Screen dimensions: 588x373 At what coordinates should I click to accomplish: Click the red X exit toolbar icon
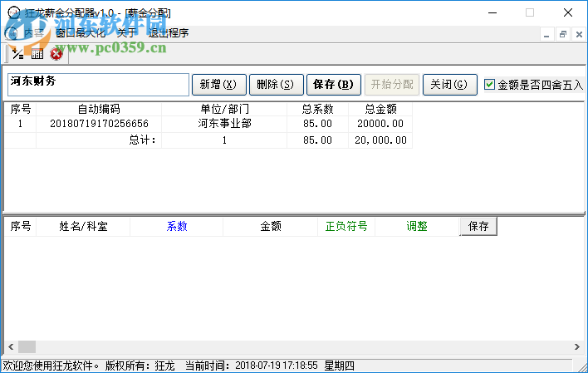(x=56, y=54)
